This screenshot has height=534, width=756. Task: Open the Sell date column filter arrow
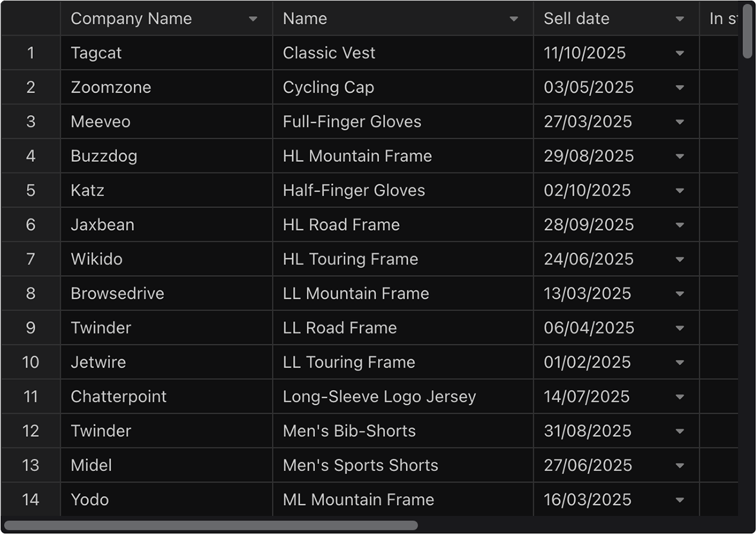(679, 19)
